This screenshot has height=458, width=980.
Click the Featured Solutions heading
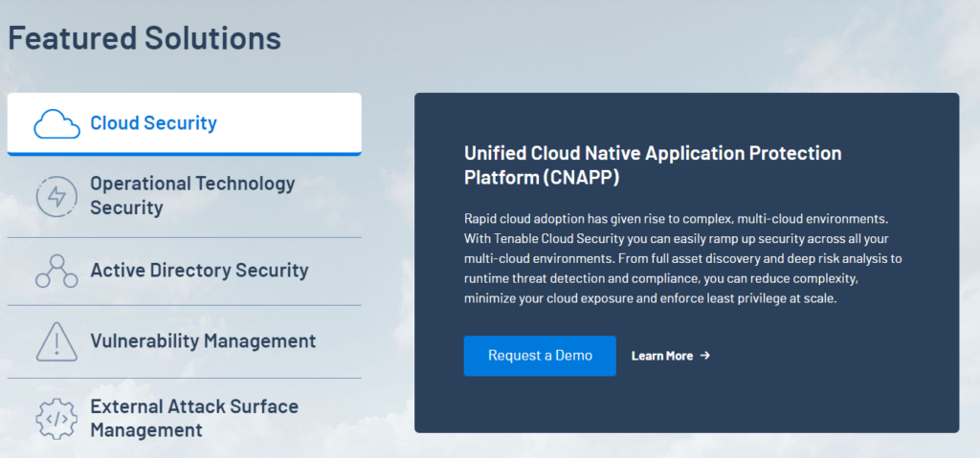pyautogui.click(x=145, y=38)
